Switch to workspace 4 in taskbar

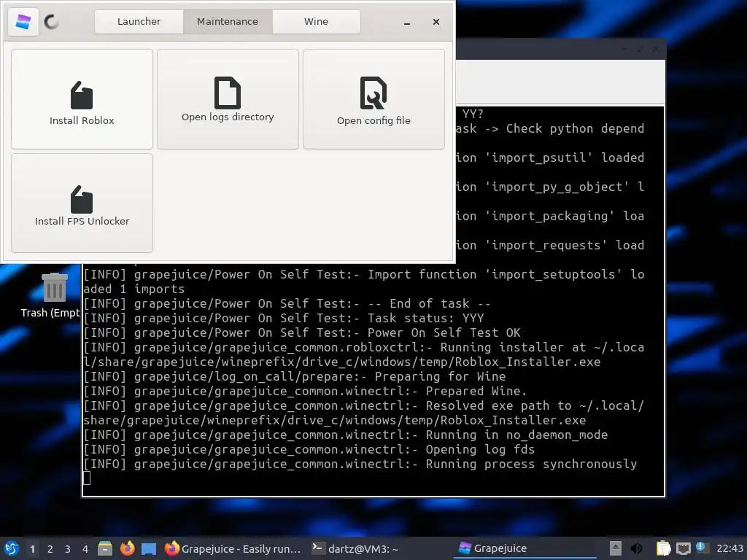[x=85, y=549]
